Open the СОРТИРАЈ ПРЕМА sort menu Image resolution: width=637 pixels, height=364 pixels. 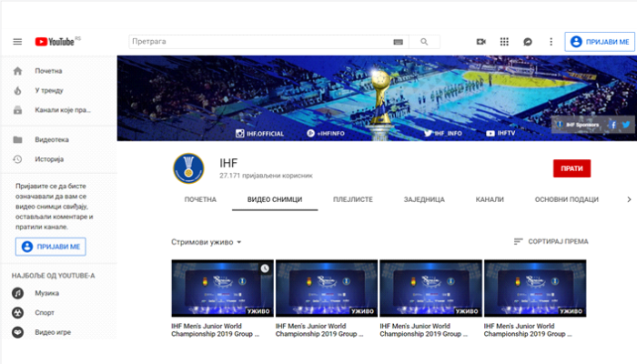pyautogui.click(x=551, y=241)
